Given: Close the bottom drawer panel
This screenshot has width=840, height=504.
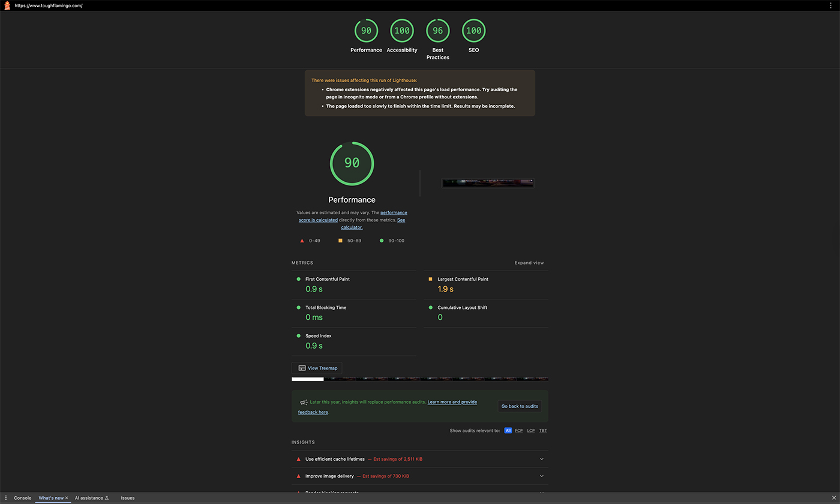Looking at the screenshot, I should tap(833, 498).
